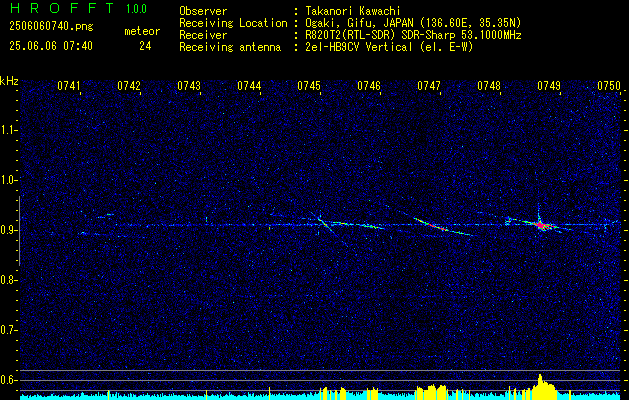Click the bright red meteor echo near 0749

pyautogui.click(x=542, y=225)
